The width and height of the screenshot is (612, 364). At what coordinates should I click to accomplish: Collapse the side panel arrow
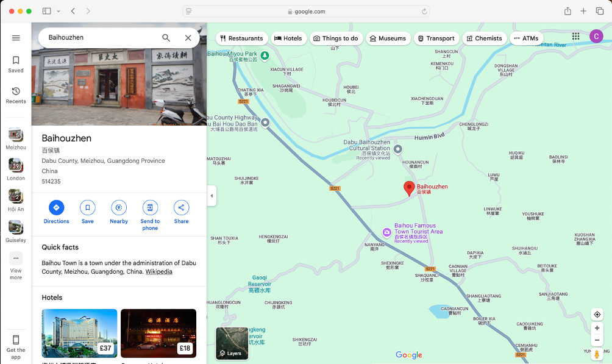coord(212,196)
